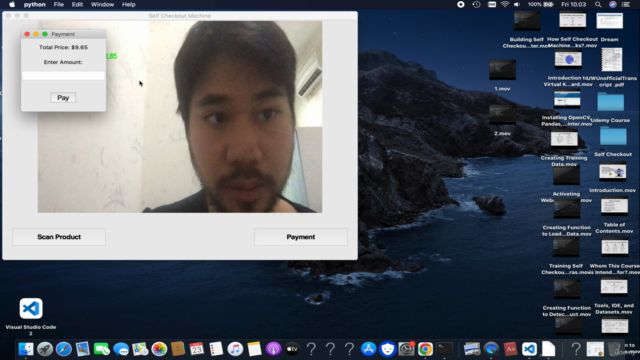Open Visual Studio Code in the Dock
Viewport: 640px width, 360px height.
[529, 349]
